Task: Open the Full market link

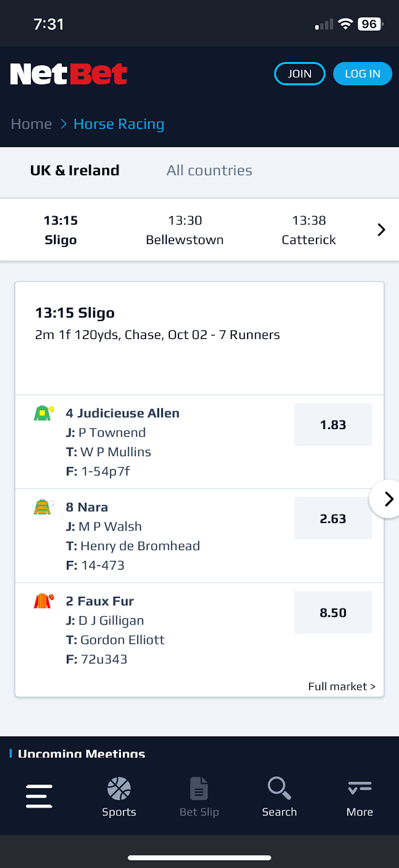Action: pyautogui.click(x=342, y=686)
